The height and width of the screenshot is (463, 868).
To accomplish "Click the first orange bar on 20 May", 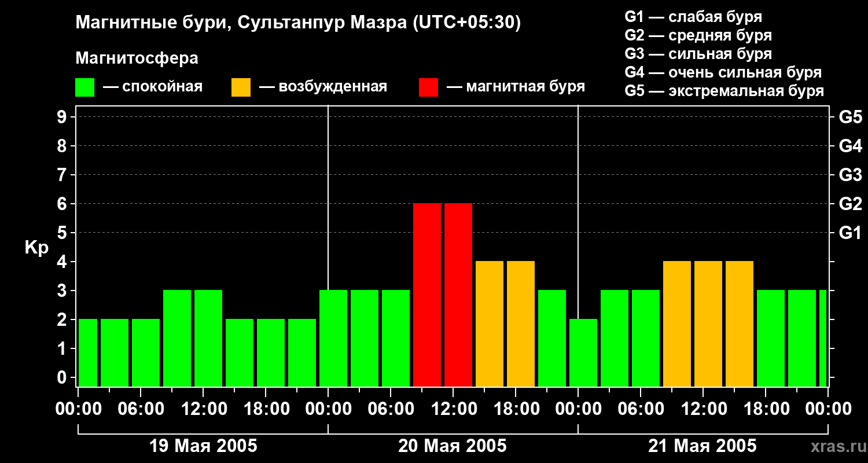I will click(490, 324).
